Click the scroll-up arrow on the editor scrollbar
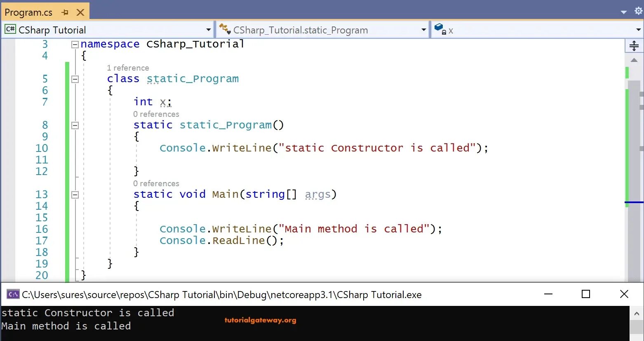The height and width of the screenshot is (341, 644). pos(634,60)
